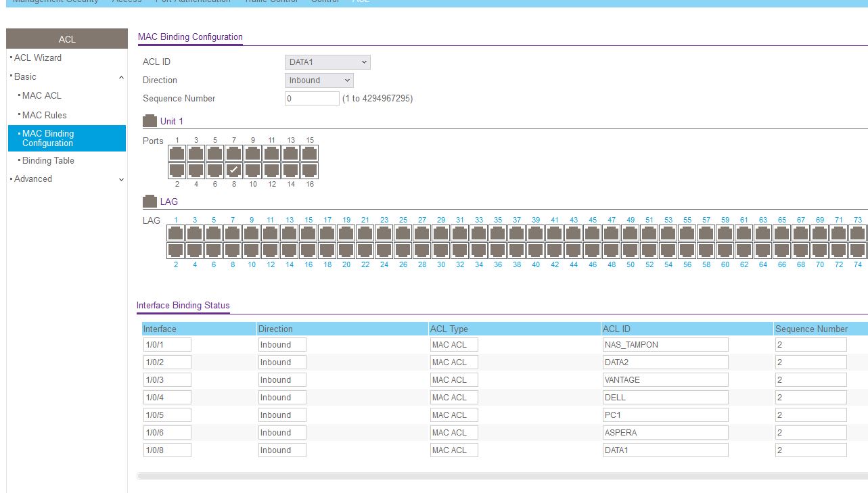
Task: Go to MAC Rules page
Action: 45,116
